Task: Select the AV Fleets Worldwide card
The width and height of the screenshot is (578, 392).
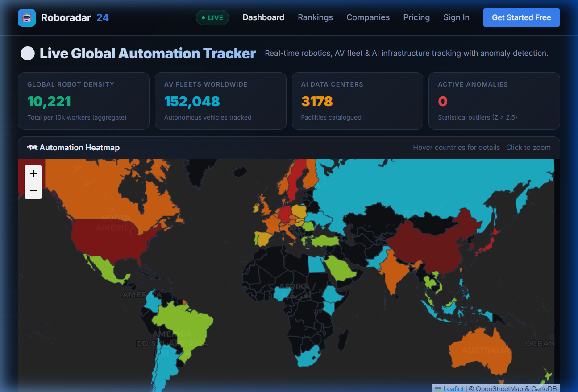Action: pos(220,101)
